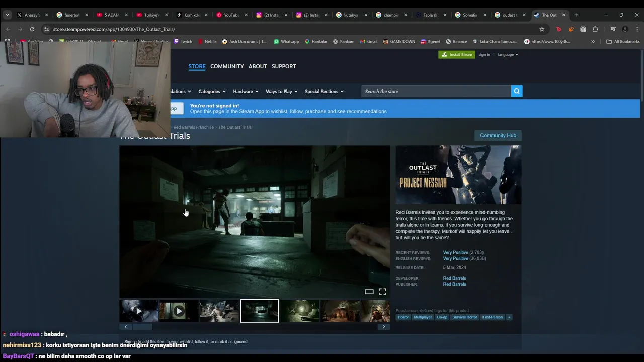Open the Whatsapp bookmark
The width and height of the screenshot is (644, 362).
coord(286,42)
